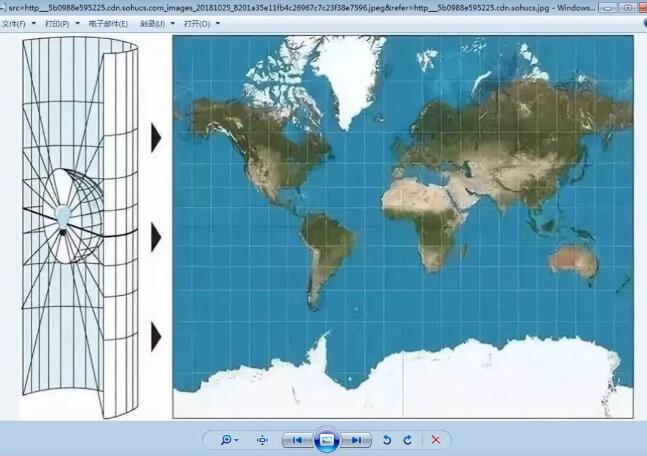Open the 打印(P) menu
The width and height of the screenshot is (647, 456).
(62, 24)
